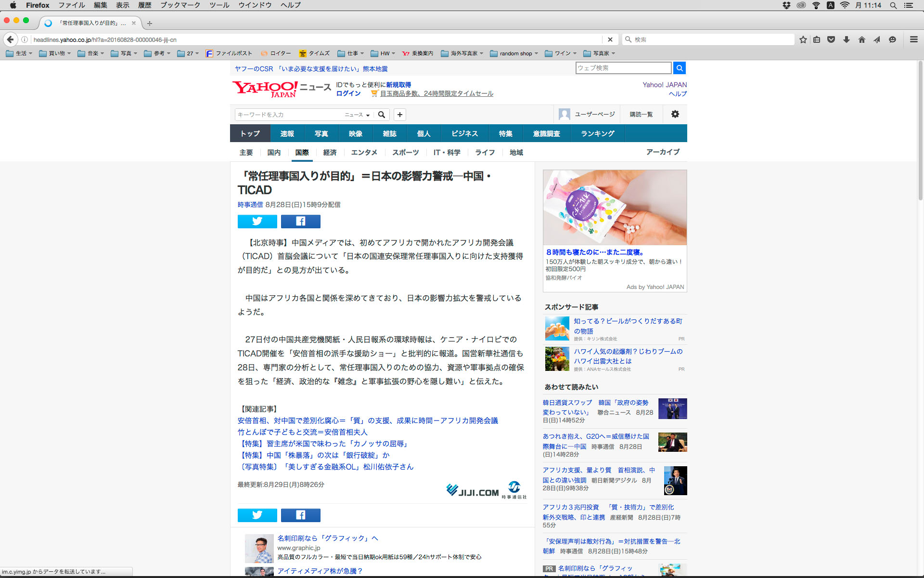The height and width of the screenshot is (578, 924).
Task: Open Firefox hamburger menu
Action: [913, 39]
